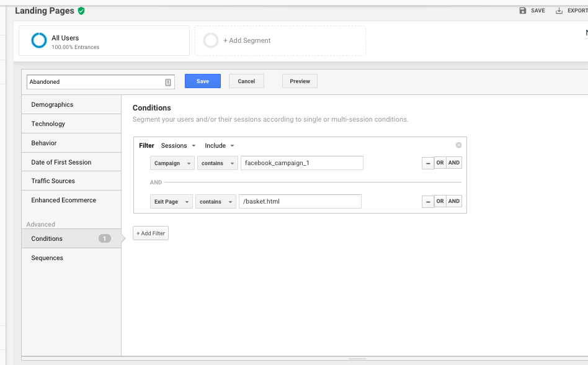Select the Traffic Sources section
Viewport: 588px width, 365px height.
coord(71,181)
